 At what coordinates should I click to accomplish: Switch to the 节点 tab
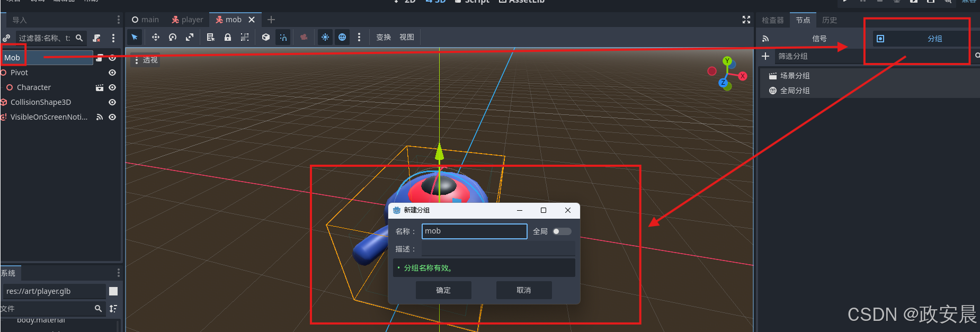pyautogui.click(x=803, y=20)
